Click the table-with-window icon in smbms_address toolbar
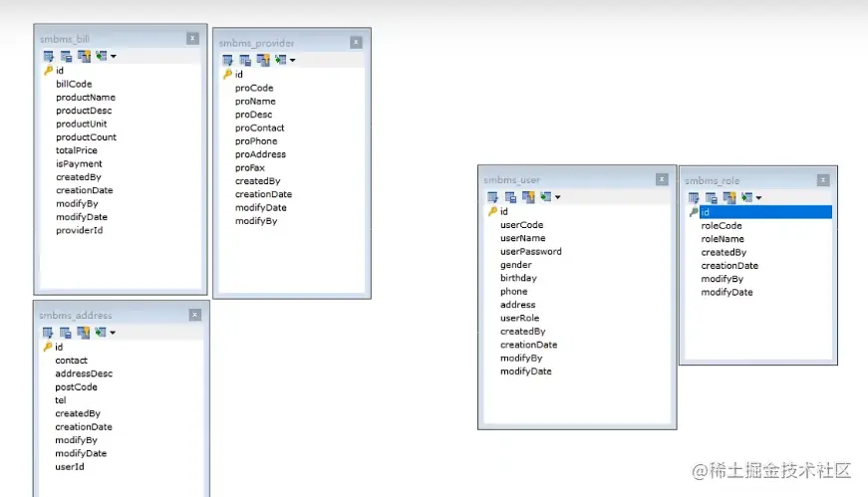This screenshot has width=868, height=497. click(x=66, y=332)
